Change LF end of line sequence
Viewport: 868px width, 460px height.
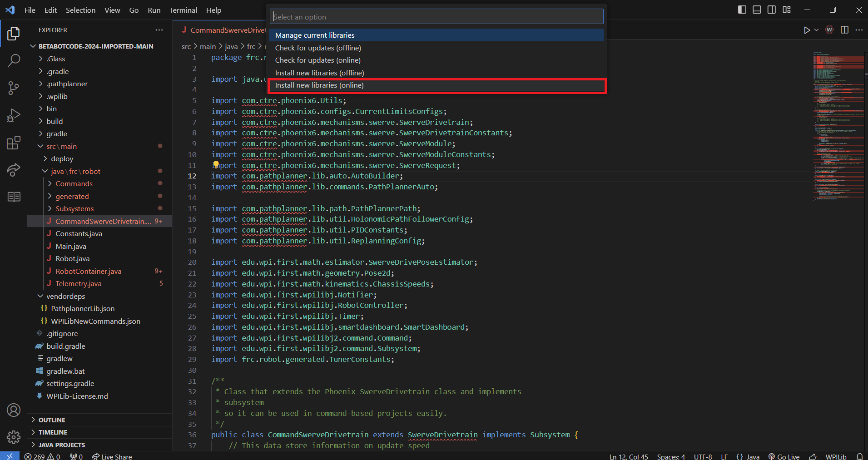click(x=724, y=456)
